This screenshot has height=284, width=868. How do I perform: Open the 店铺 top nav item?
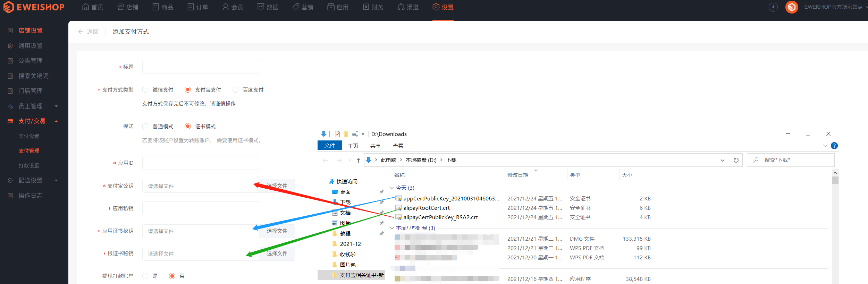[x=128, y=7]
